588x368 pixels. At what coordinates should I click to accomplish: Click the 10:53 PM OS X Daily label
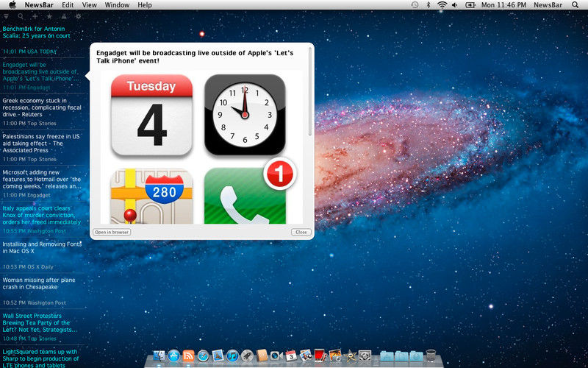click(x=29, y=267)
